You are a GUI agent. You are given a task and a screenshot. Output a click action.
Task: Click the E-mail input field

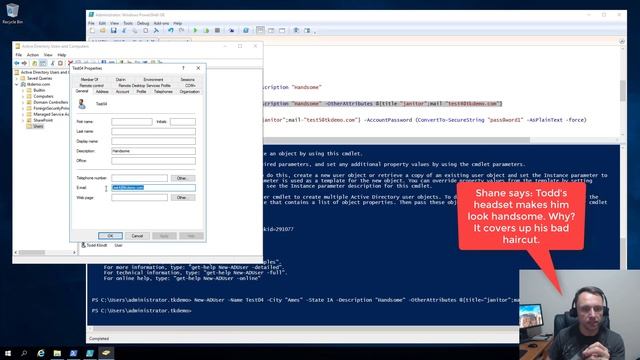pyautogui.click(x=153, y=188)
